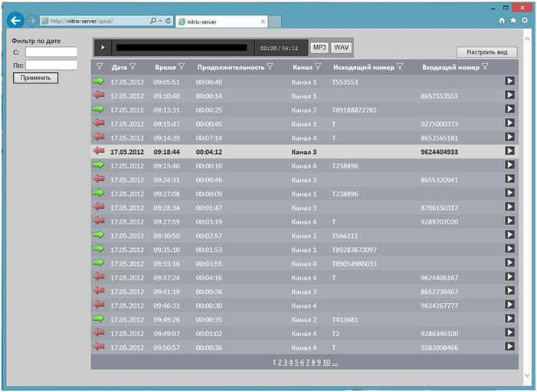This screenshot has height=392, width=537.
Task: Click the browser Forward arrow button
Action: pos(31,21)
